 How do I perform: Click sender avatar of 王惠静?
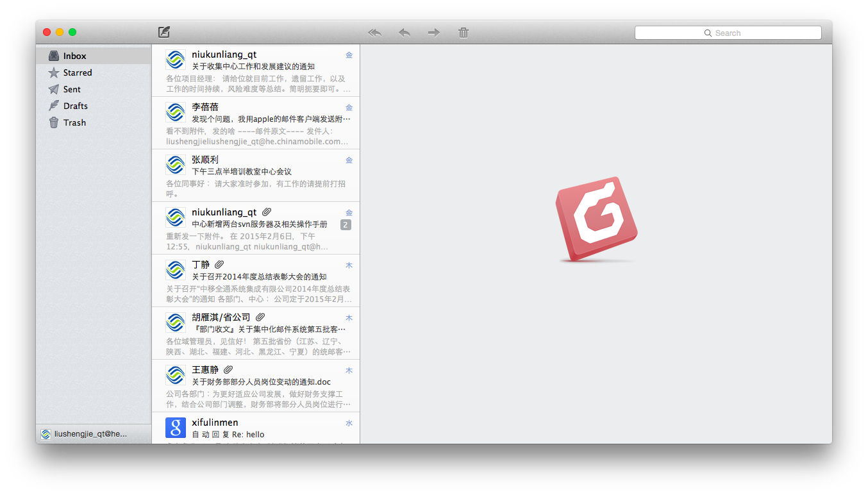pos(176,375)
